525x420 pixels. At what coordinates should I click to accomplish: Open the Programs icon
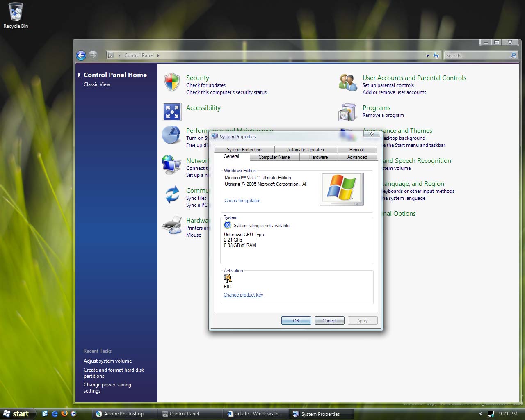coord(347,112)
